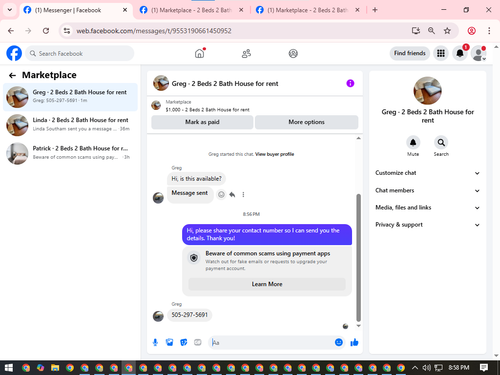Click Learn More on scam warning
This screenshot has height=375, width=500.
tap(267, 284)
